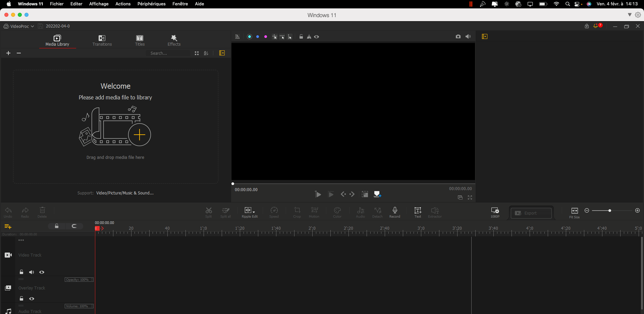Open the Speed tool
Screen dimensions: 644x314
274,212
